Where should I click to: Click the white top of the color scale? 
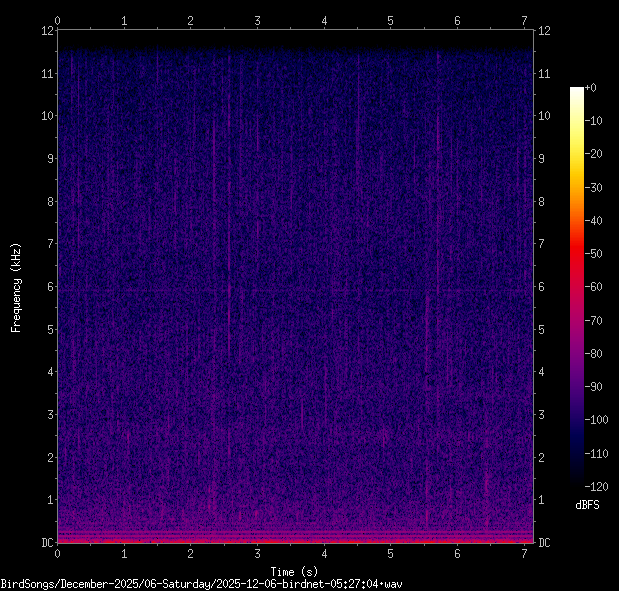coord(577,91)
